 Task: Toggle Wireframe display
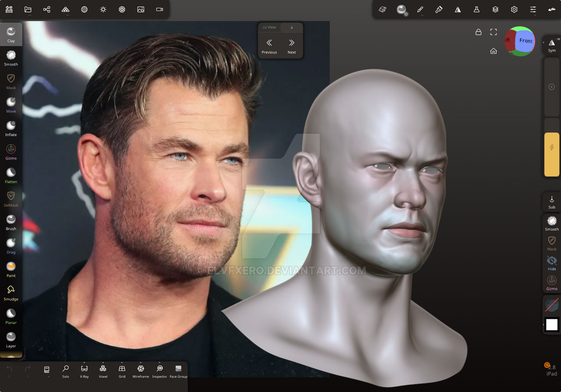point(141,371)
